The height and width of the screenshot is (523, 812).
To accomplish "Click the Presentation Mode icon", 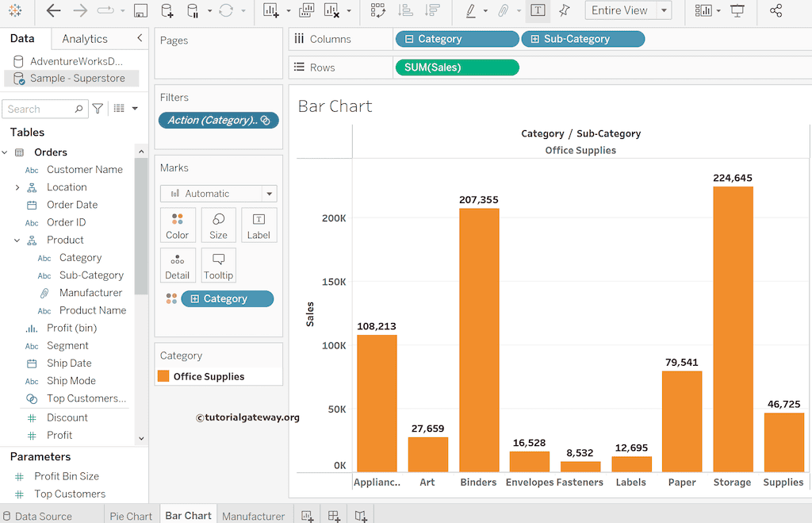I will 737,11.
